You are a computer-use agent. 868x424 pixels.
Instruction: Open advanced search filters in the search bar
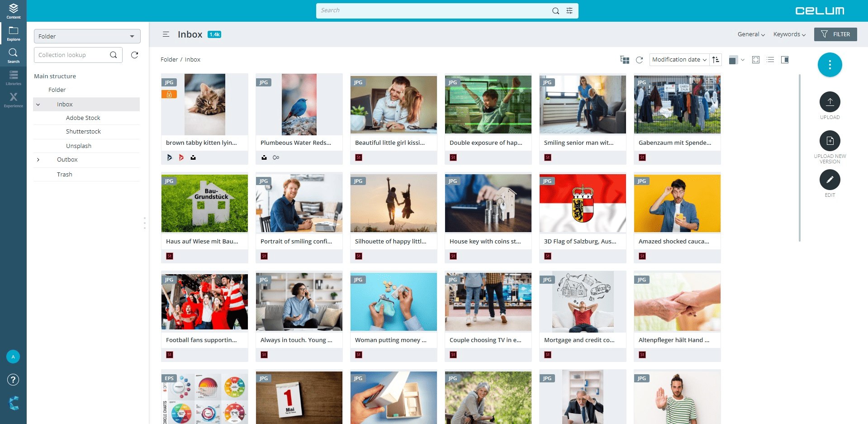click(569, 10)
